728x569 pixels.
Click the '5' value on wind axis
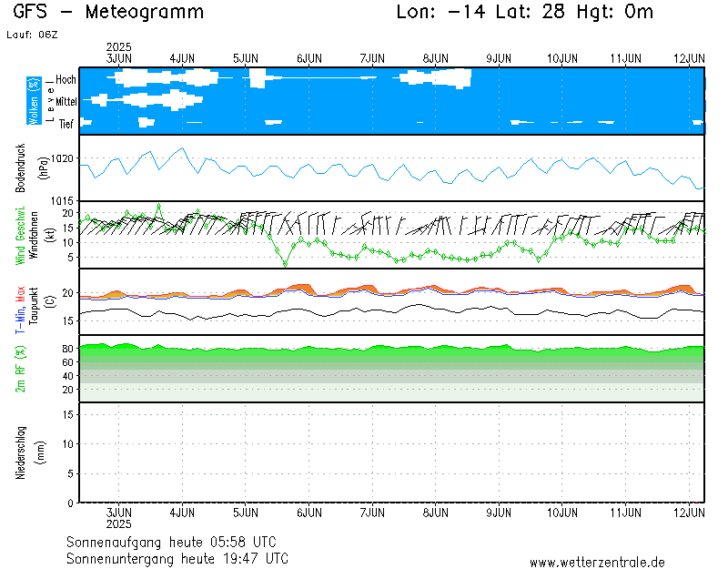(71, 258)
